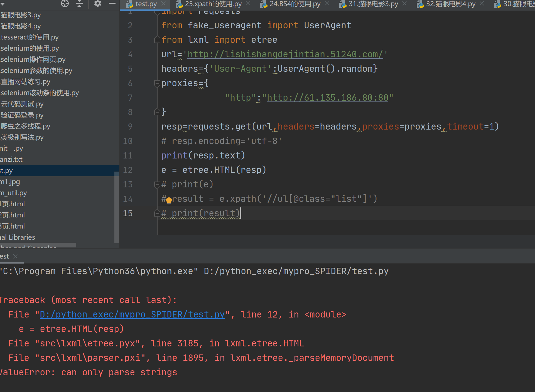Select 类级别写法.py file

pos(22,137)
